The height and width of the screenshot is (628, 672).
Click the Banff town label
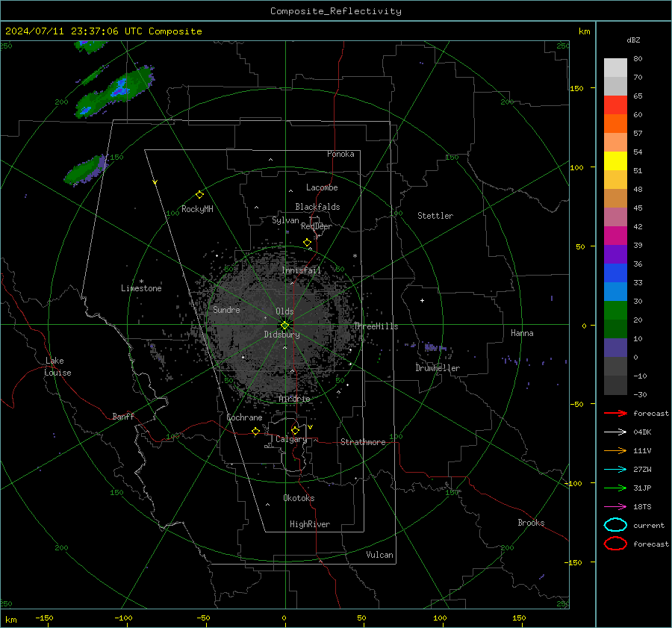123,417
